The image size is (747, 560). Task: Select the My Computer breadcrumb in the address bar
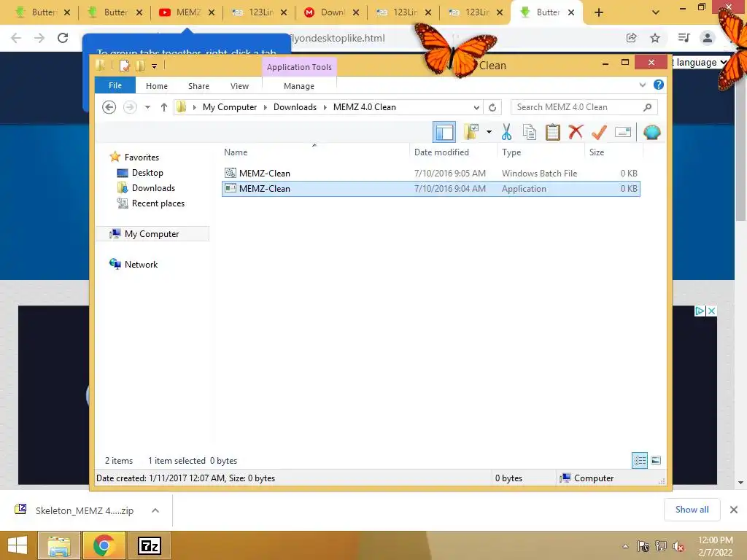click(x=230, y=107)
